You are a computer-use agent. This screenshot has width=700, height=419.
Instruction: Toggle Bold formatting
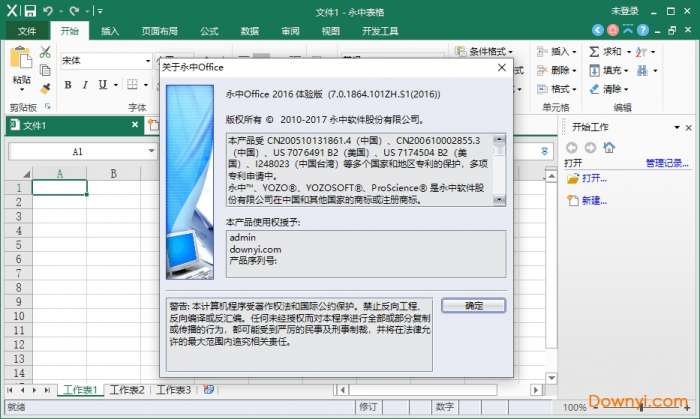pyautogui.click(x=68, y=85)
